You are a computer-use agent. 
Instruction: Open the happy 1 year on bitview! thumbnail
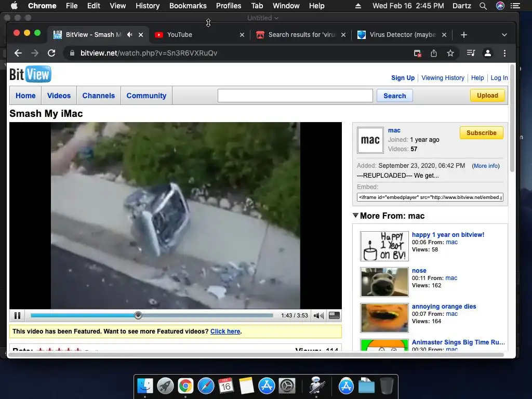coord(384,246)
